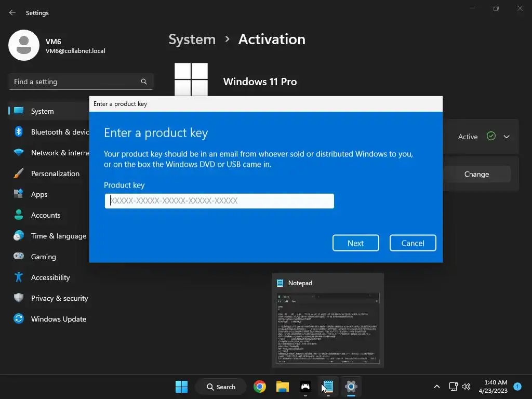Click the Change button in Activation settings
The height and width of the screenshot is (399, 532).
point(476,174)
